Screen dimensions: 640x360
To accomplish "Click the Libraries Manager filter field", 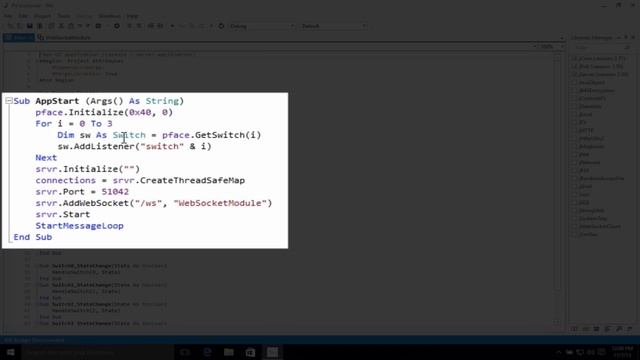I will 602,48.
